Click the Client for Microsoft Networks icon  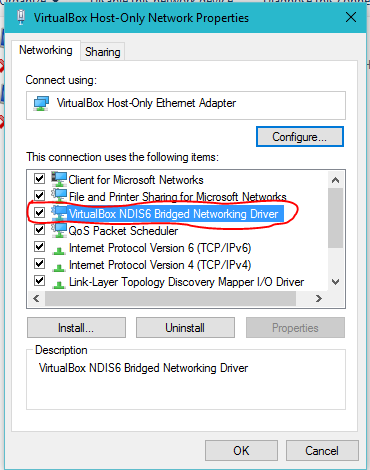pyautogui.click(x=59, y=179)
